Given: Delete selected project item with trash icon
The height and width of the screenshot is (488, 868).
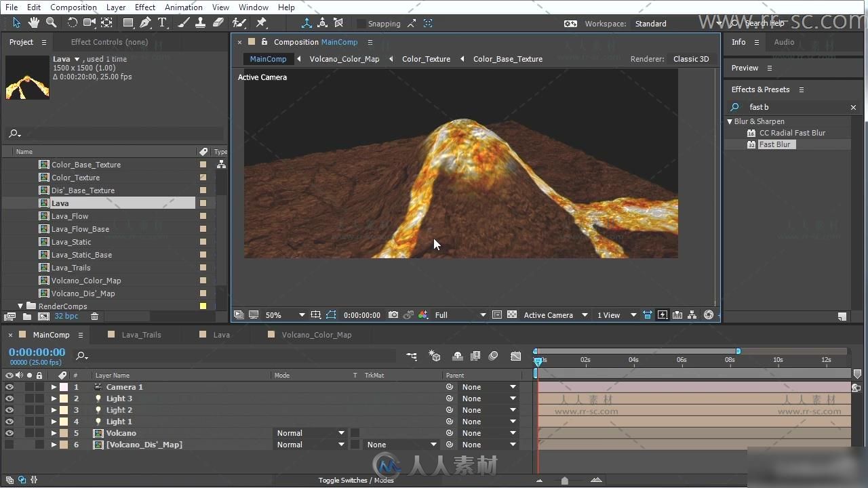Looking at the screenshot, I should point(95,317).
